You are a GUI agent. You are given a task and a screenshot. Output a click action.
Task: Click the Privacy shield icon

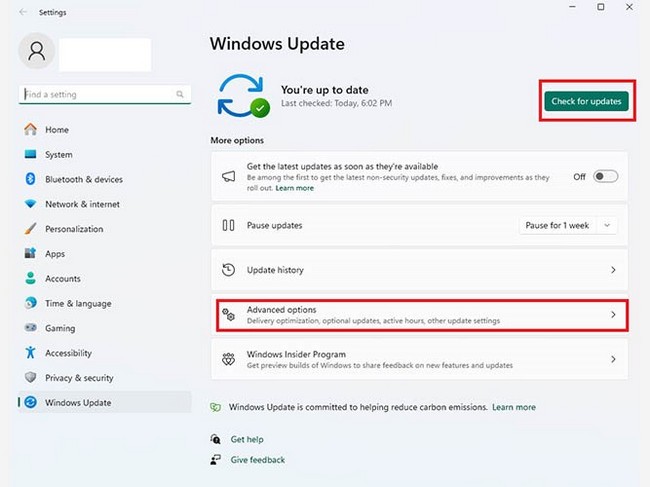point(30,377)
